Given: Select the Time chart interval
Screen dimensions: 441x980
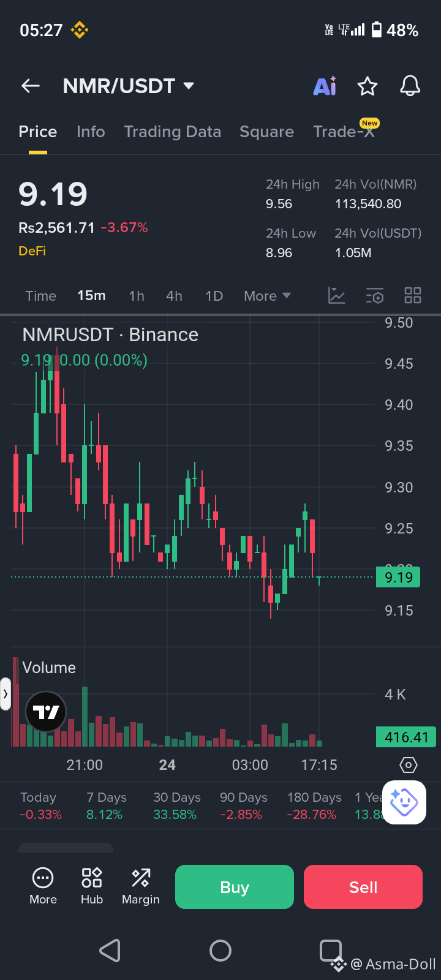Looking at the screenshot, I should 40,296.
